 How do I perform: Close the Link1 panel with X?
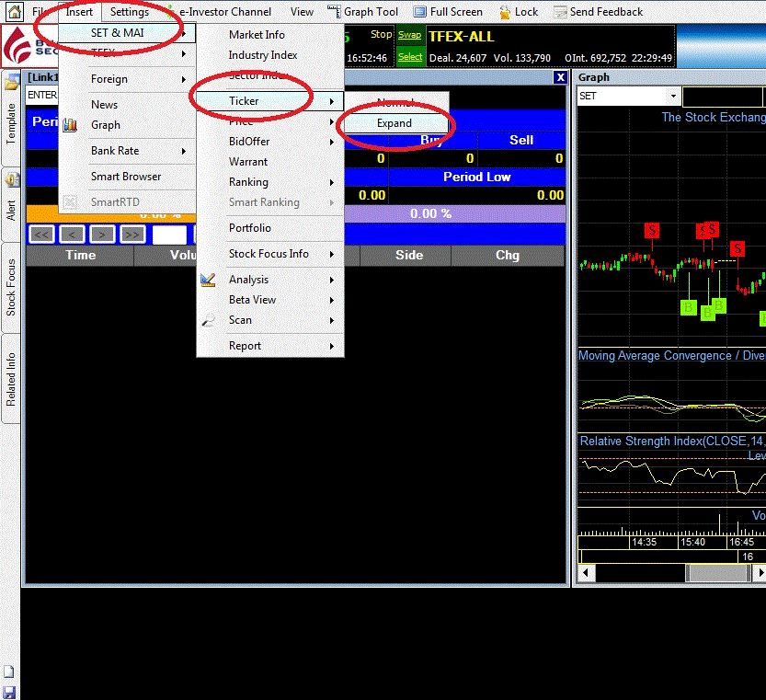click(560, 77)
